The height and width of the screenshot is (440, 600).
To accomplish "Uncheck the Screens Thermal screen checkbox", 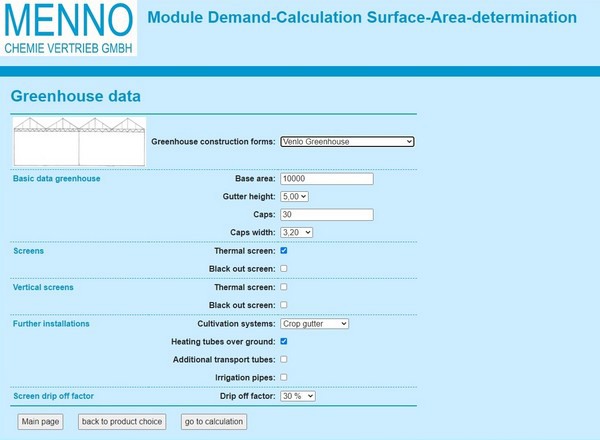I will click(284, 251).
